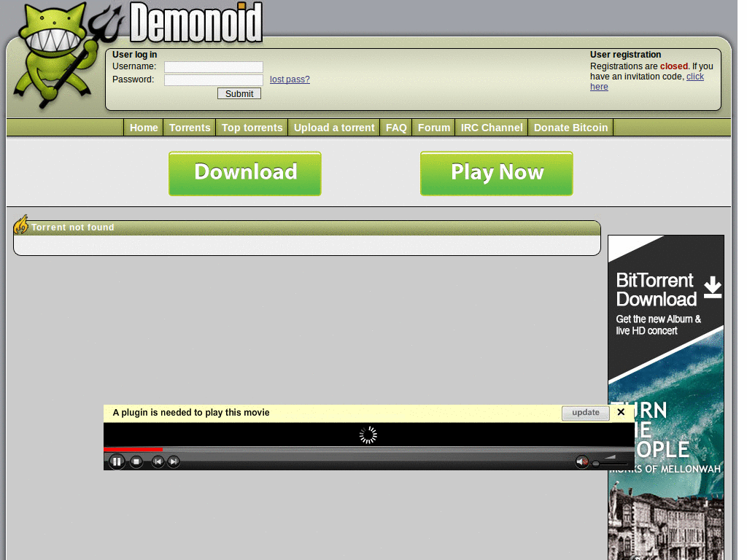Screen dimensions: 747x560
Task: Open Upload a torrent page
Action: tap(334, 128)
